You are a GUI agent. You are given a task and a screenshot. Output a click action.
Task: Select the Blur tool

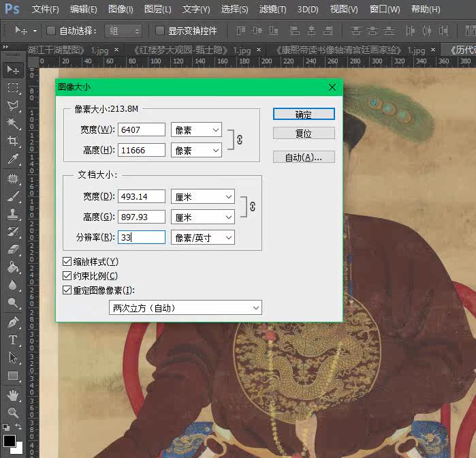tap(13, 285)
